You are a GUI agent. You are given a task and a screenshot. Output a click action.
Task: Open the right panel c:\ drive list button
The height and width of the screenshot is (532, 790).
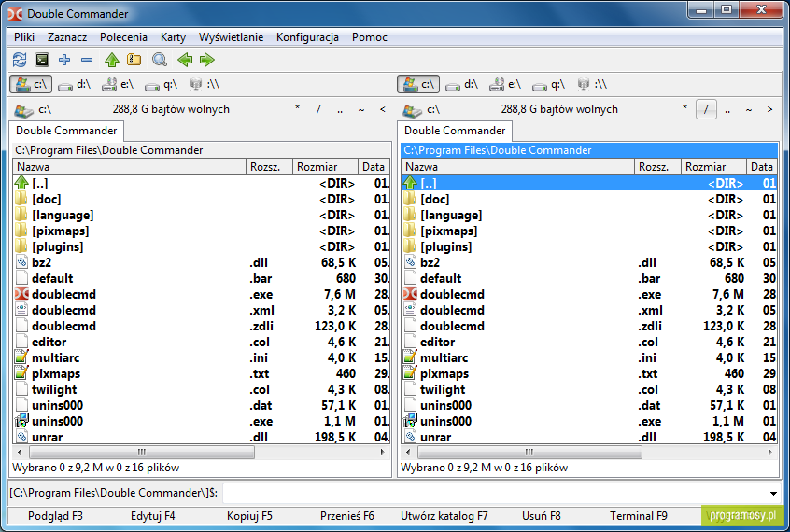click(x=421, y=109)
